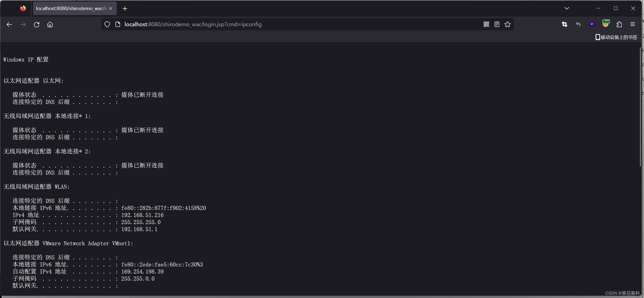
Task: Reload the current page
Action: [x=37, y=24]
